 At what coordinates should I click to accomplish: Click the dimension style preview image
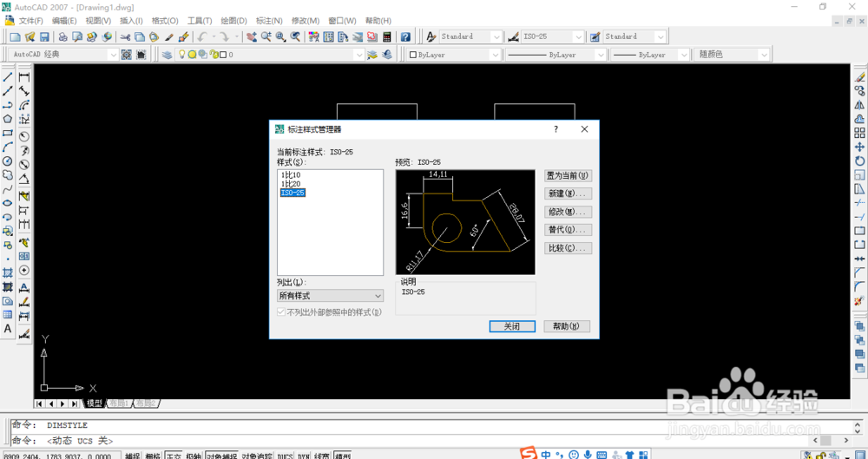(x=465, y=222)
